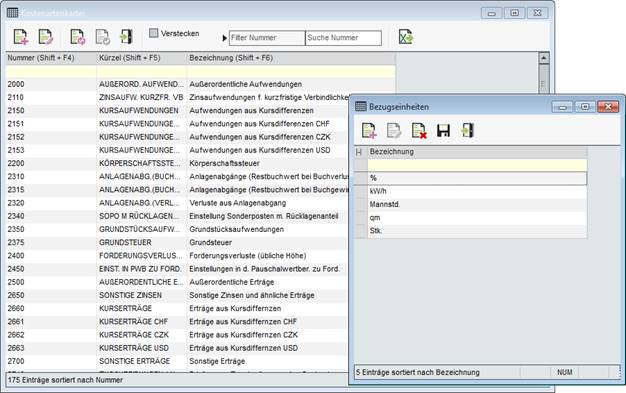This screenshot has width=626, height=393.
Task: Click the new entry icon in main window toolbar
Action: coord(20,37)
